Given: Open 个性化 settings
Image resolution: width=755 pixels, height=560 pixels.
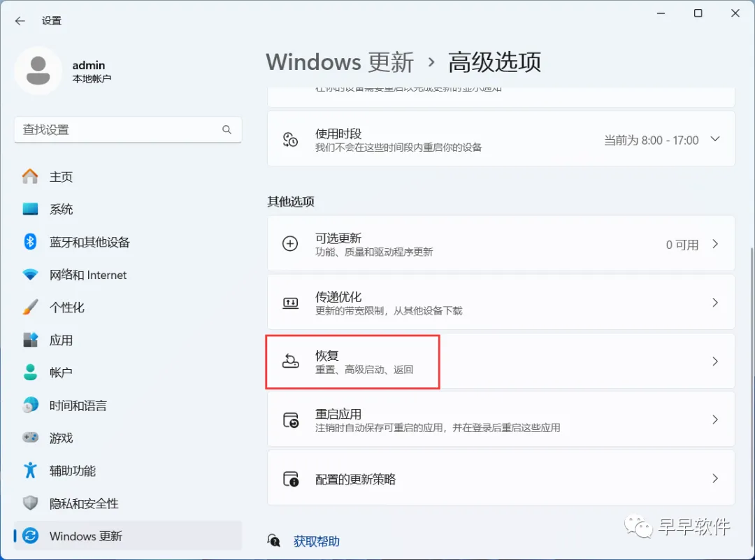Looking at the screenshot, I should click(x=128, y=307).
